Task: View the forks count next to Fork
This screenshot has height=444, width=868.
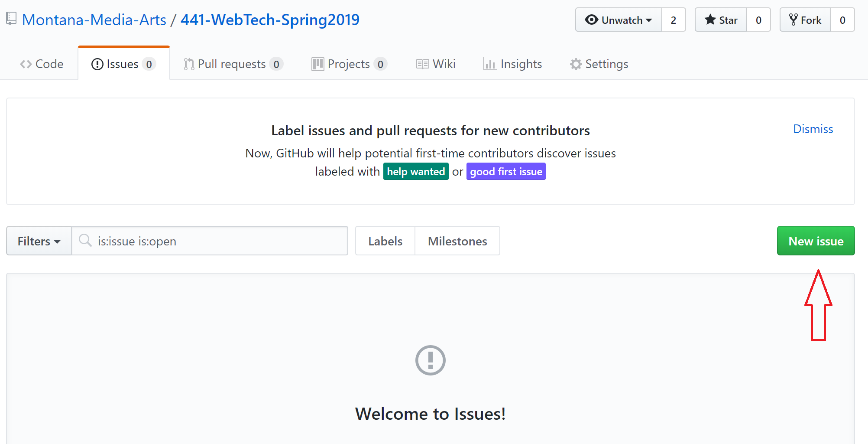Action: 842,20
